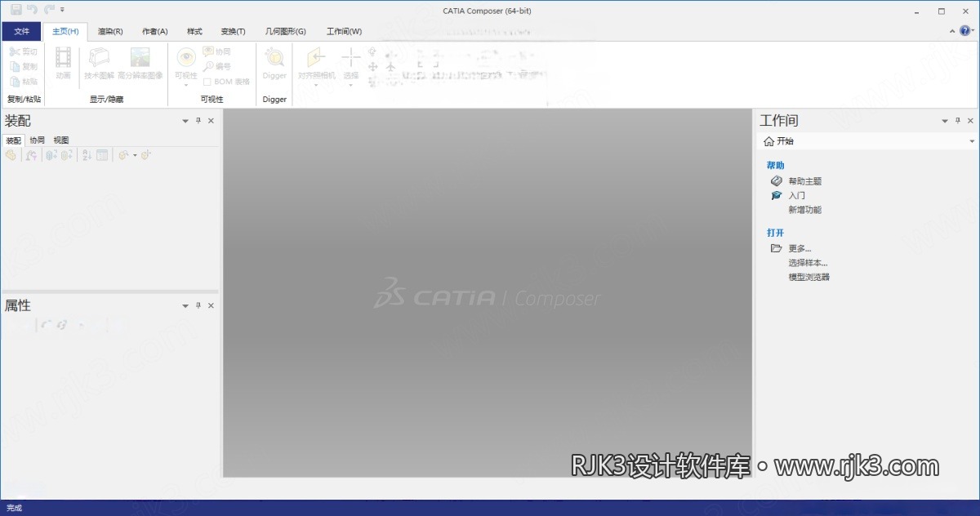This screenshot has height=516, width=980.
Task: Open the 入门 getting started link
Action: click(796, 196)
